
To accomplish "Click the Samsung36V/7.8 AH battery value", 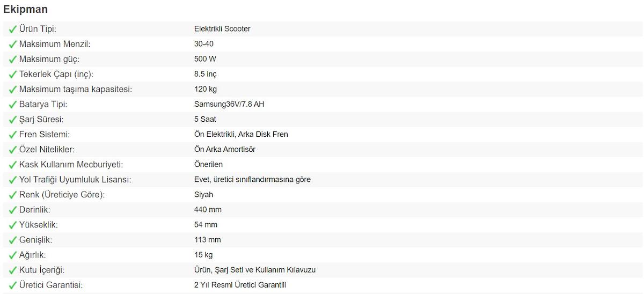I will coord(229,104).
